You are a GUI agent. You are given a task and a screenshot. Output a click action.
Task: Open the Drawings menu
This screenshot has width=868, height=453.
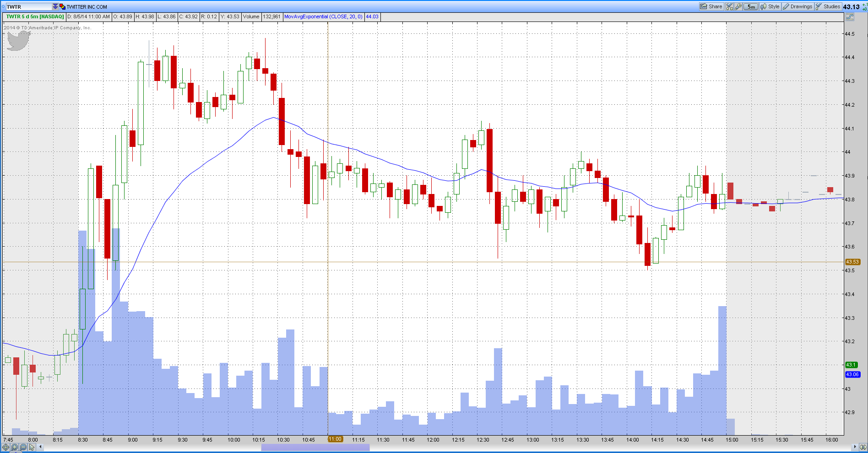pos(797,6)
